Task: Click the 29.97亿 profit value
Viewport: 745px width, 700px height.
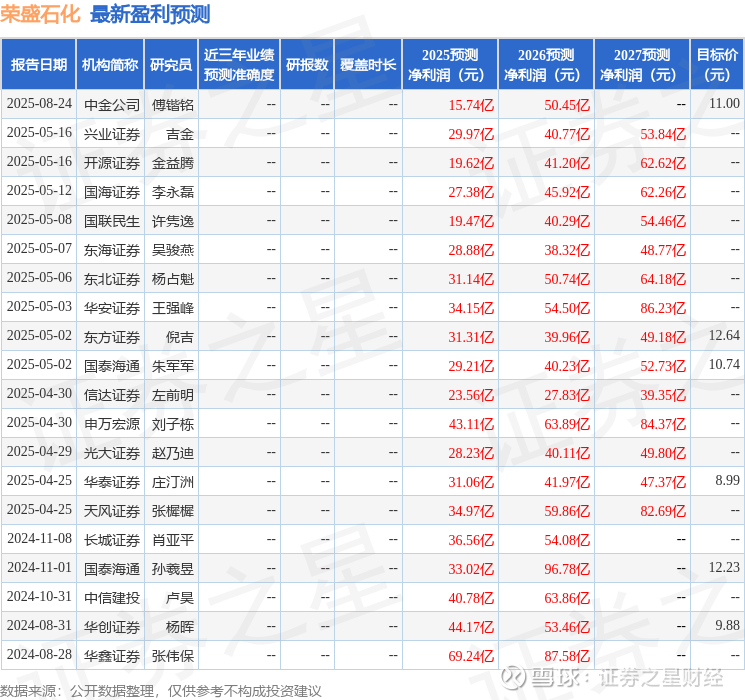Action: pos(471,134)
